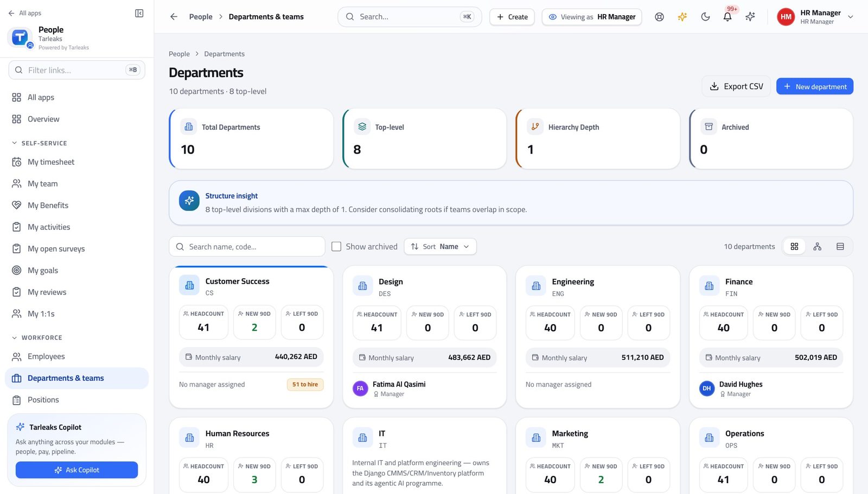Open My Benefits
Screen dimensions: 868x494
pos(76,206)
